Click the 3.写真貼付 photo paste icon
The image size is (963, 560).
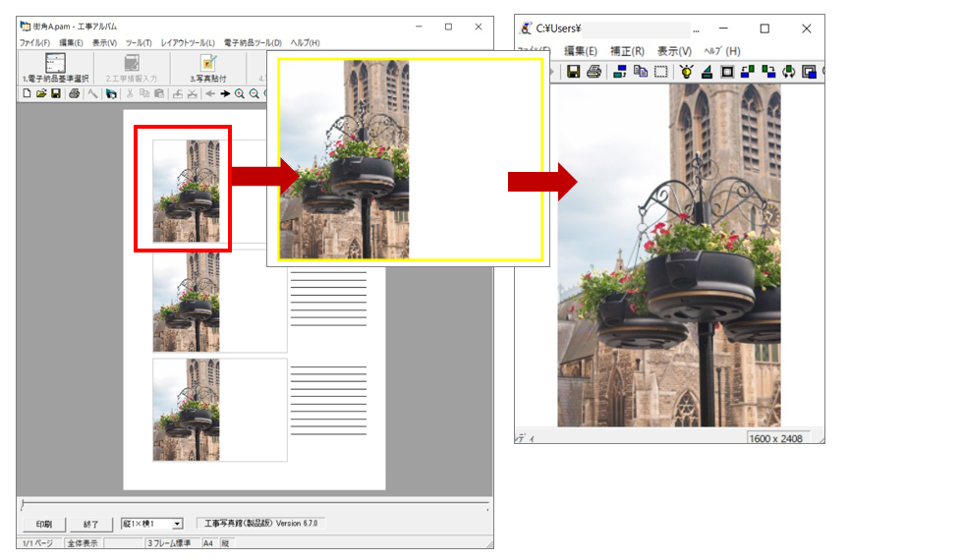pos(208,65)
